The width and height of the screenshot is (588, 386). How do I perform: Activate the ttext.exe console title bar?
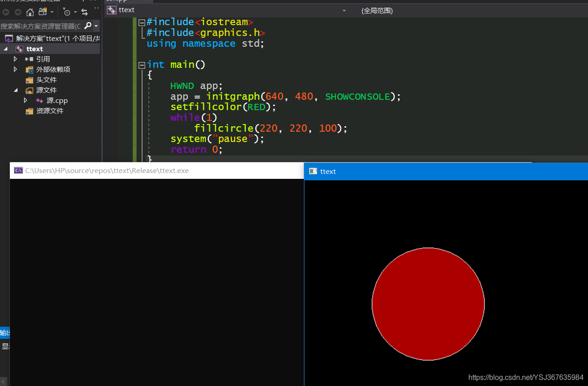point(157,170)
